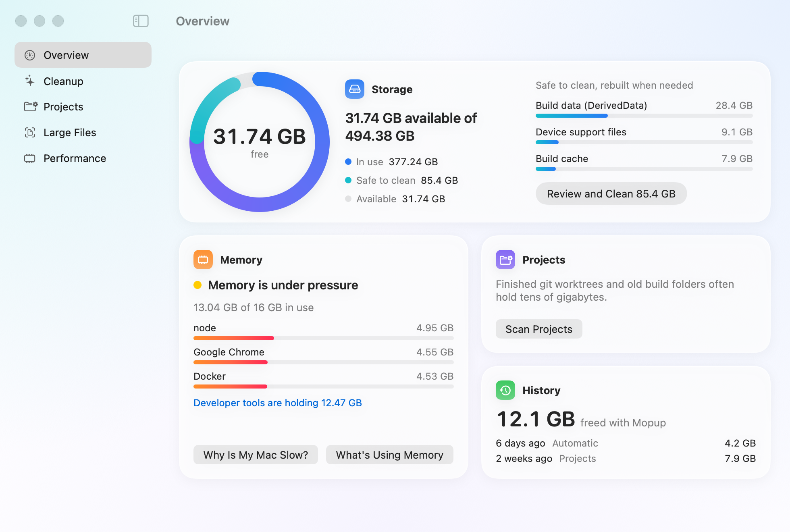Click the History card heading
Viewport: 790px width, 532px height.
(541, 390)
